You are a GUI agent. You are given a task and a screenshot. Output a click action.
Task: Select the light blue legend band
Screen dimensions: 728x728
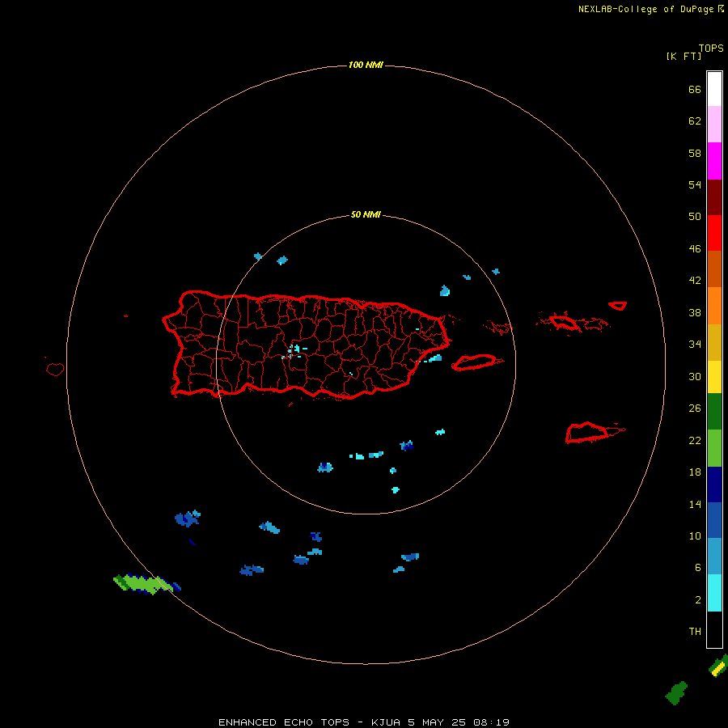[x=714, y=557]
